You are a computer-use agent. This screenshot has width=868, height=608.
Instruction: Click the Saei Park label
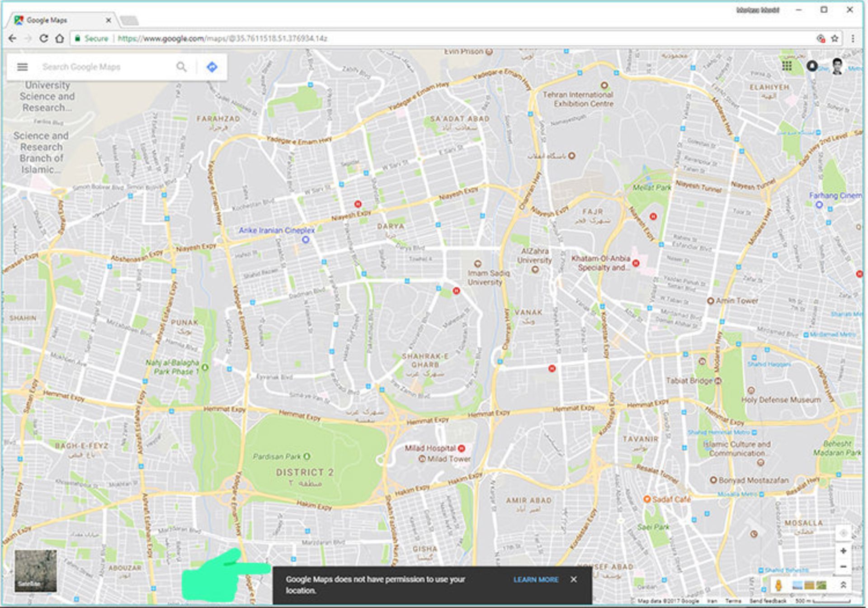tap(653, 527)
